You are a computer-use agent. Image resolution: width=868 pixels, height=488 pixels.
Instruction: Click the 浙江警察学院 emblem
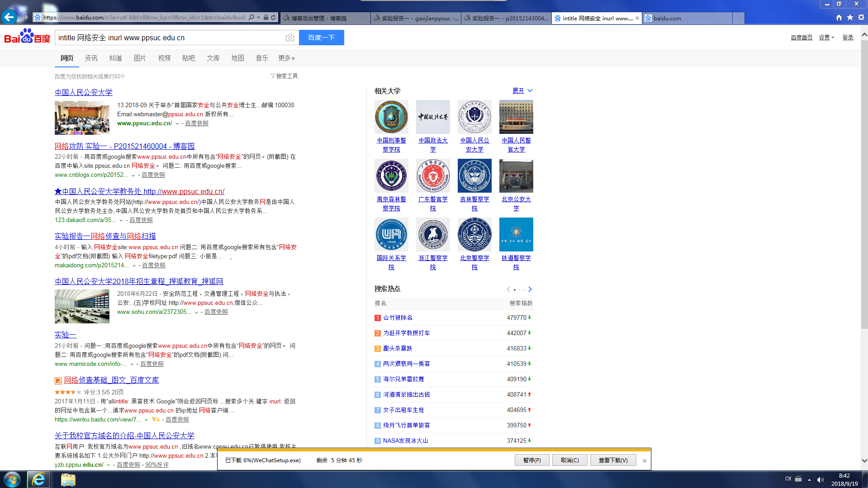(x=433, y=234)
